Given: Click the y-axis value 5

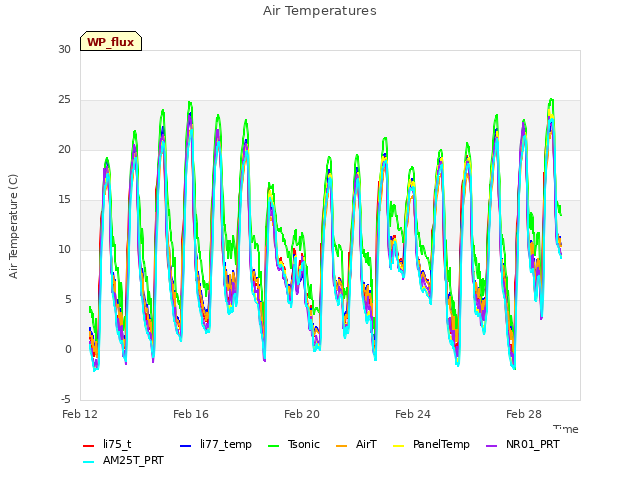Looking at the screenshot, I should click(68, 300).
